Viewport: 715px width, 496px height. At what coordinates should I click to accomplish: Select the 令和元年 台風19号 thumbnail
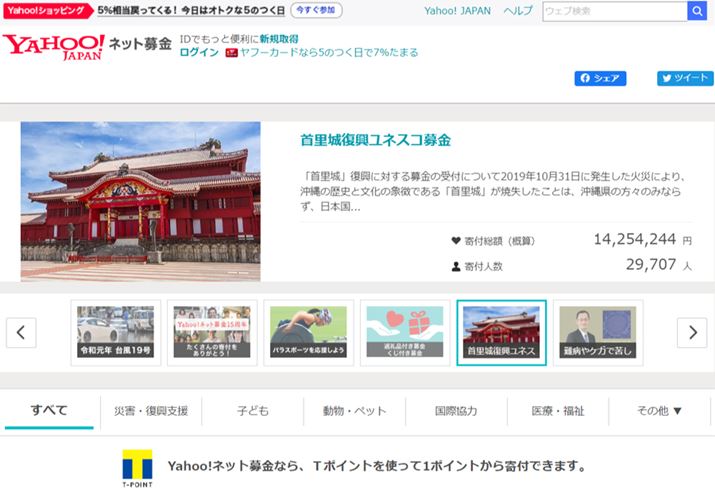tap(116, 332)
